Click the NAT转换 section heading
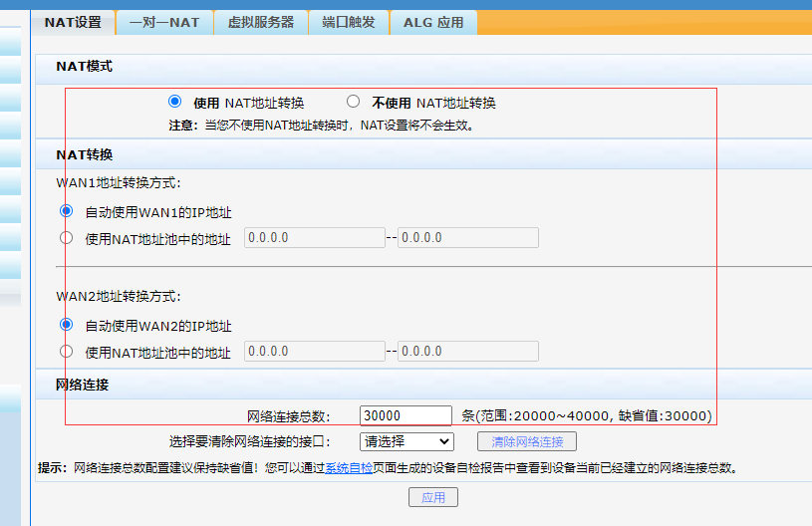This screenshot has height=526, width=812. tap(85, 154)
